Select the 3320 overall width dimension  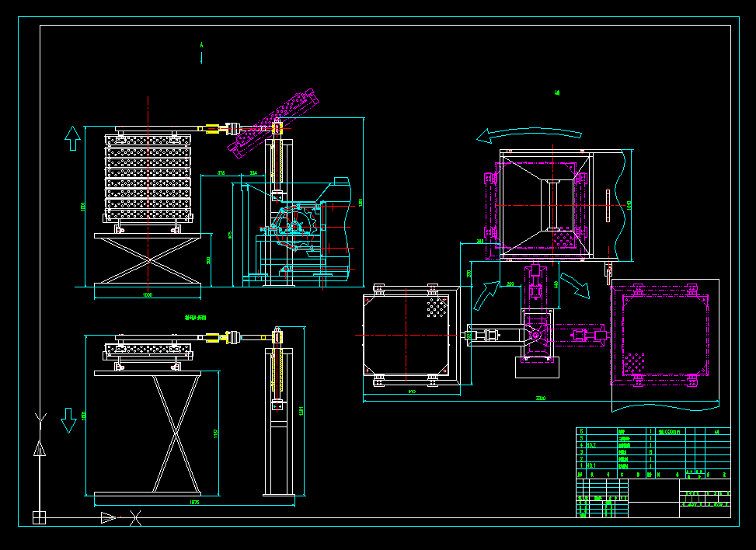point(541,399)
